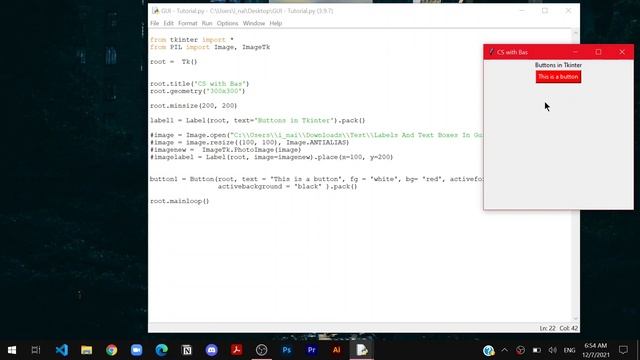Maximize the IDLE editor window
This screenshot has height=360, width=640.
coord(545,11)
